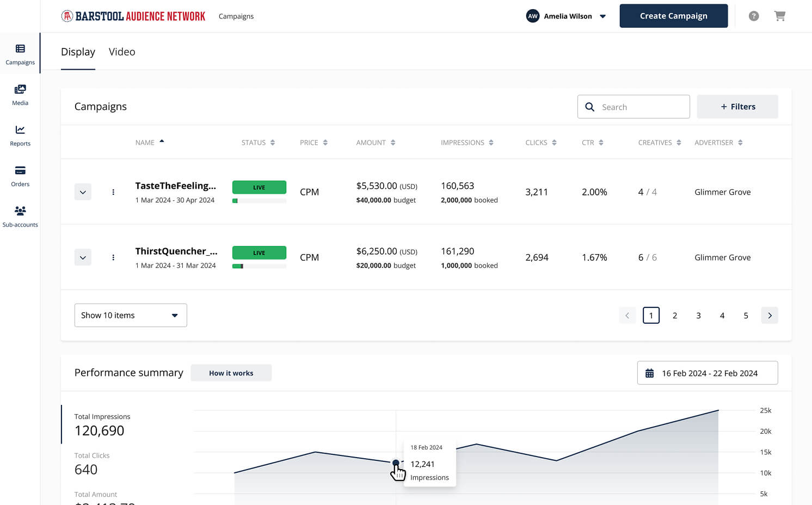The height and width of the screenshot is (505, 812).
Task: Switch to the Video tab
Action: tap(122, 52)
